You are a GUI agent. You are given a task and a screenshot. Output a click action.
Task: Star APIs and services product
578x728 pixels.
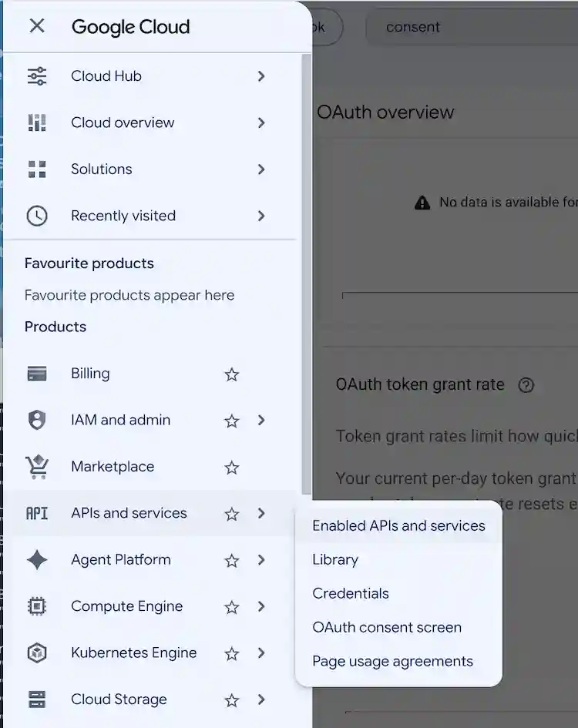pos(232,514)
